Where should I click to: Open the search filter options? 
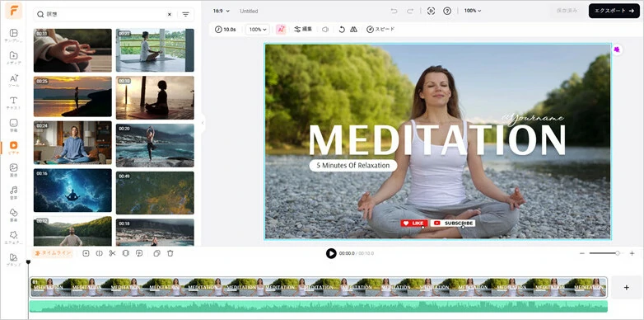pyautogui.click(x=185, y=14)
